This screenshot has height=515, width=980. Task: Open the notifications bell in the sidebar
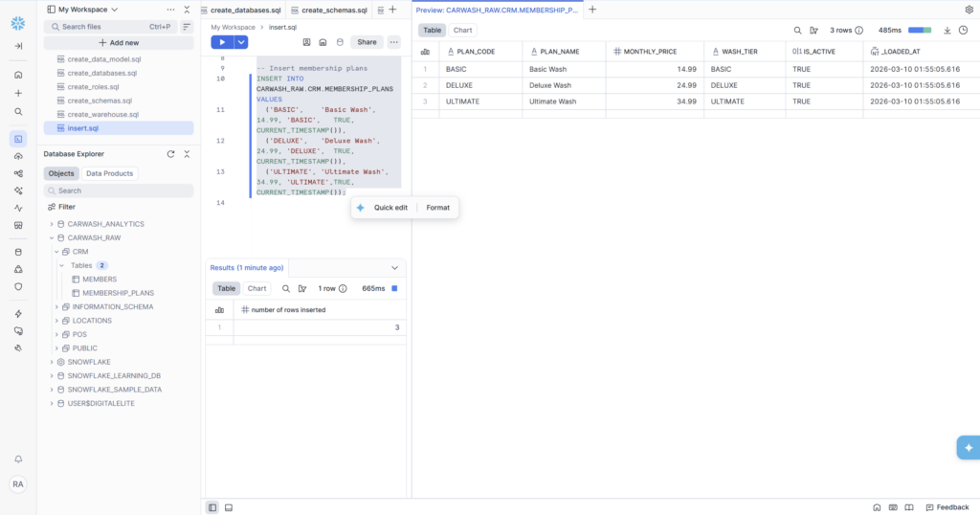18,459
